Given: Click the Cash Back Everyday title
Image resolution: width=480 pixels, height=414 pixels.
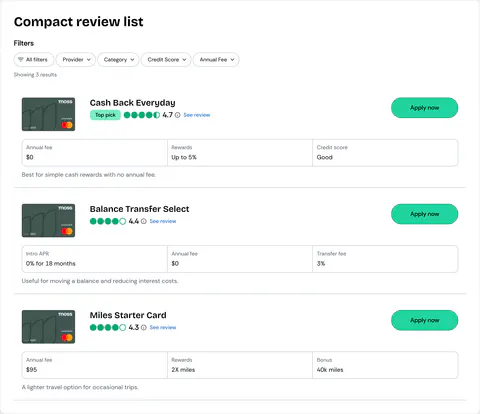Looking at the screenshot, I should point(132,103).
